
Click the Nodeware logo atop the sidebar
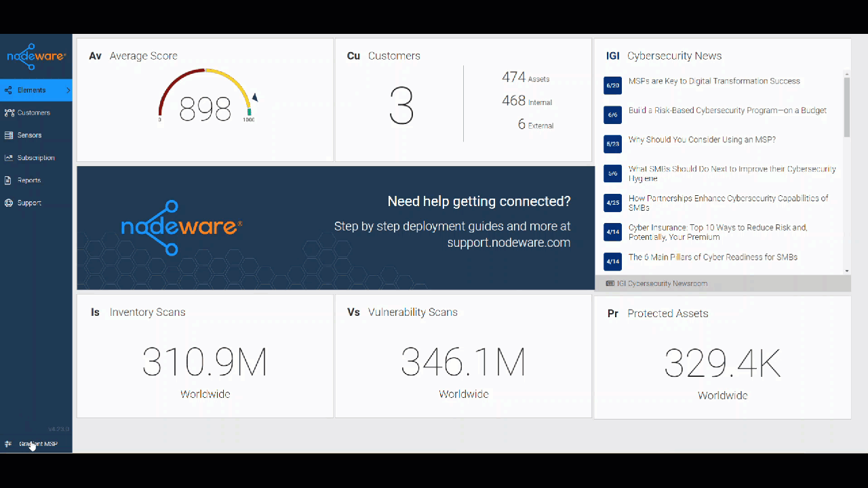tap(35, 56)
